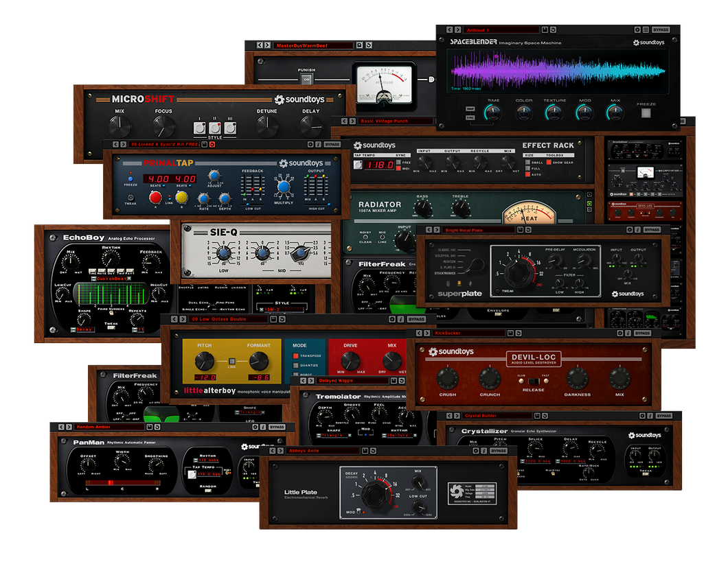Bypass the Crystallizer plugin
Viewport: 728px width, 562px height.
pos(664,415)
